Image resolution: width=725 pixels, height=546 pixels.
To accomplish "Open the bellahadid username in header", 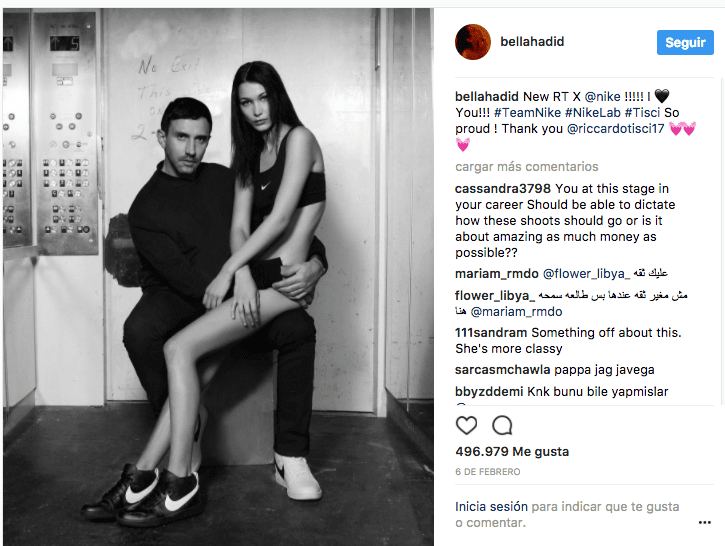I will (532, 42).
